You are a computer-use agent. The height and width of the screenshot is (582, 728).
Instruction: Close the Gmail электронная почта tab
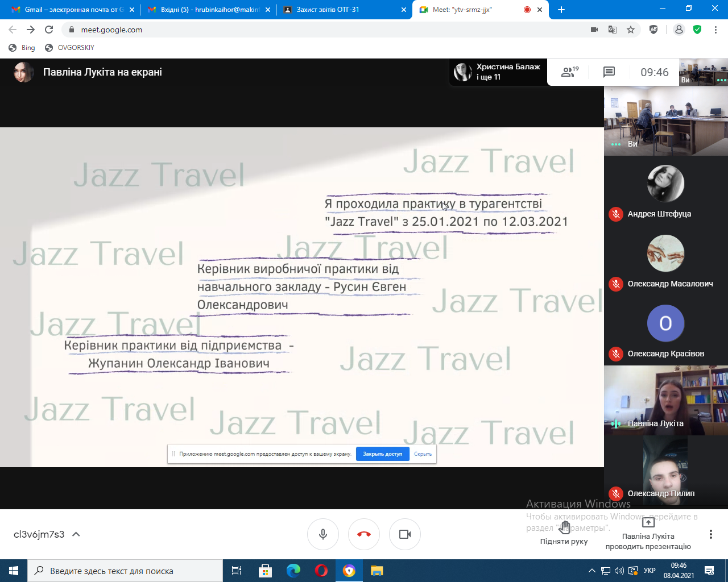pos(132,10)
